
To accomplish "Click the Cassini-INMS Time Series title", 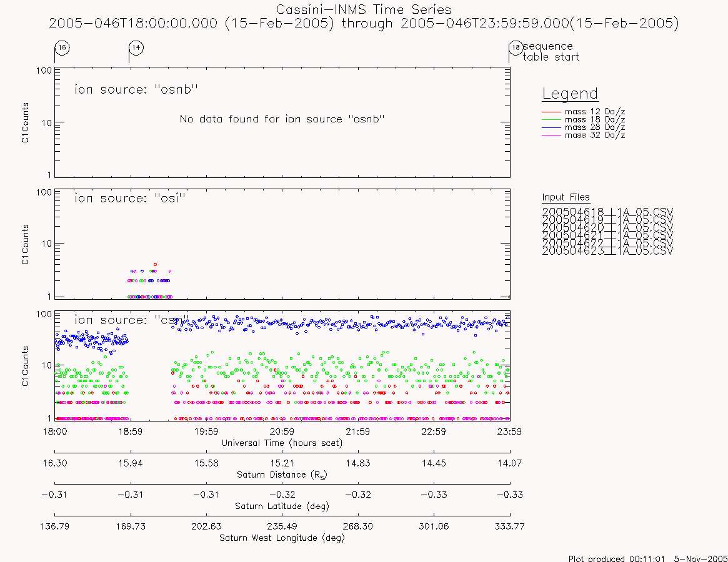I will (x=364, y=10).
